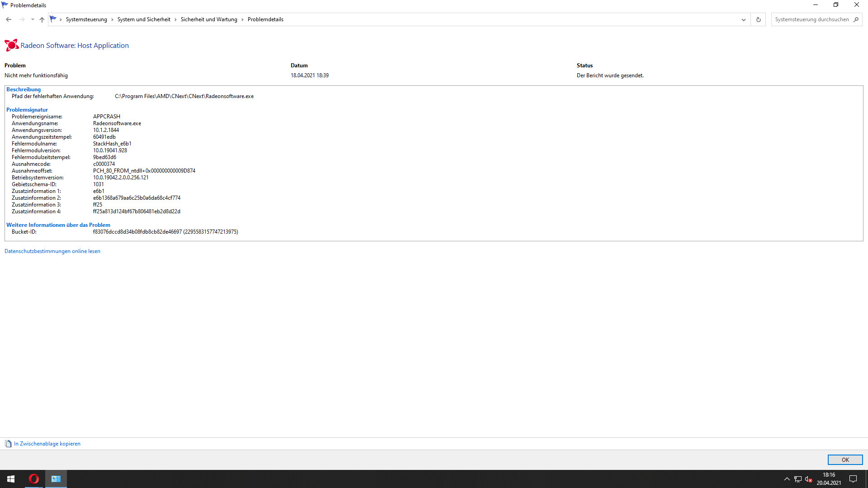Open the address bar history dropdown
The height and width of the screenshot is (488, 868).
[743, 19]
